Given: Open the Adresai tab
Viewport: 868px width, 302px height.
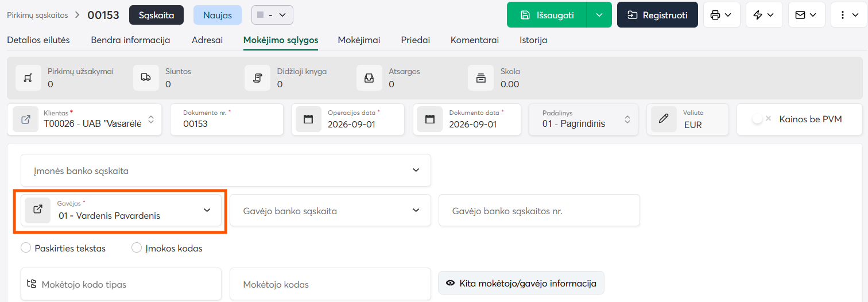Looking at the screenshot, I should (x=207, y=40).
